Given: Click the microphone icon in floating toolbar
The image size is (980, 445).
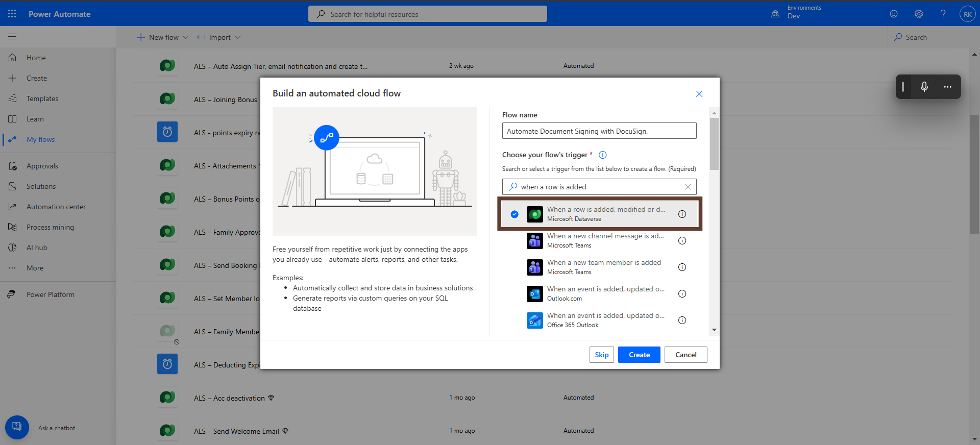Looking at the screenshot, I should coord(924,87).
